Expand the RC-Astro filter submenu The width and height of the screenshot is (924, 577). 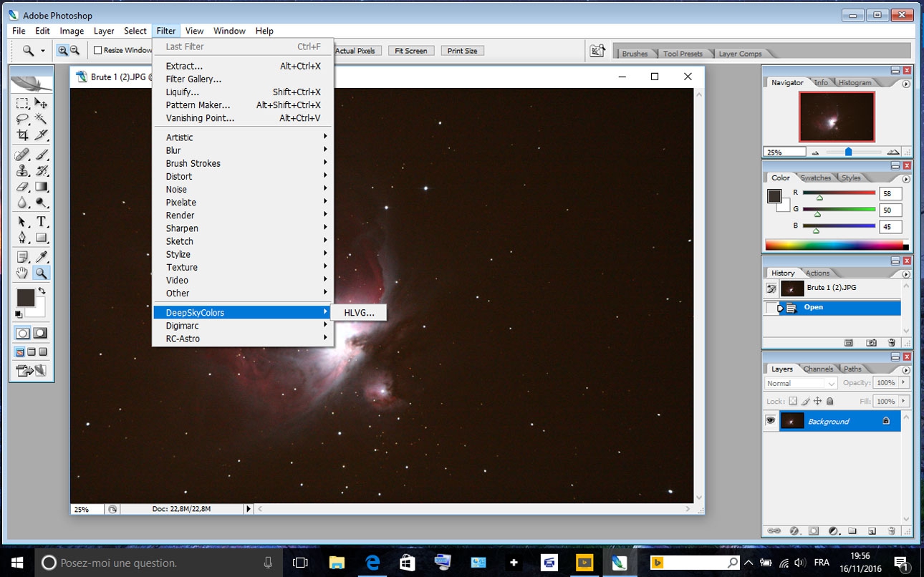pos(243,339)
